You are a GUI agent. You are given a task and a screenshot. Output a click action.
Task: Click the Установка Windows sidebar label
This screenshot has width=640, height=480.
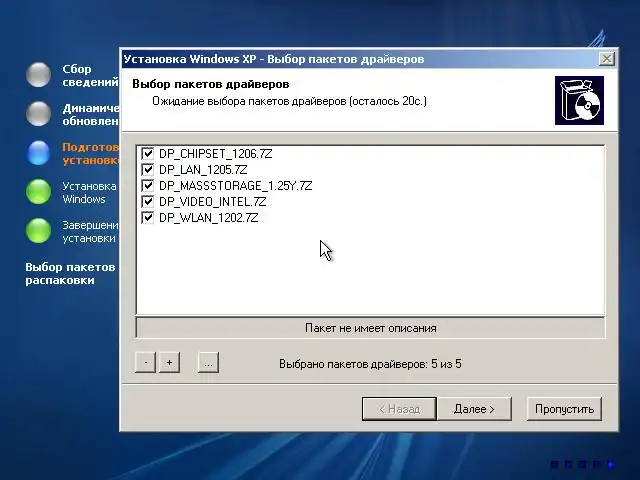coord(89,193)
